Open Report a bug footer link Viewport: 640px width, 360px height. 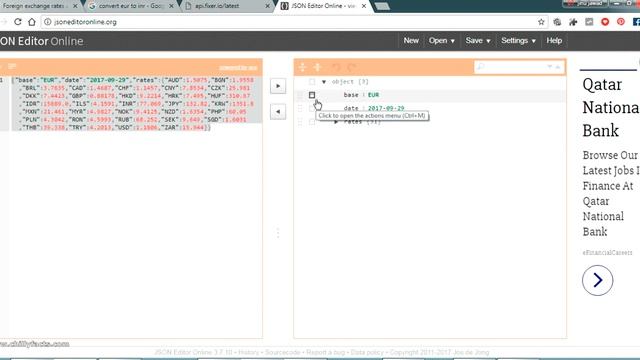click(x=325, y=352)
